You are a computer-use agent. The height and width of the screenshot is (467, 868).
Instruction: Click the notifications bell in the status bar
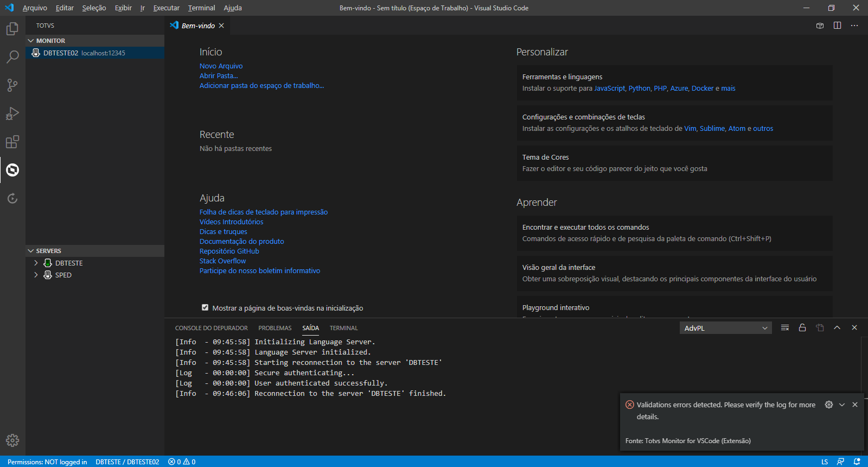click(x=857, y=462)
